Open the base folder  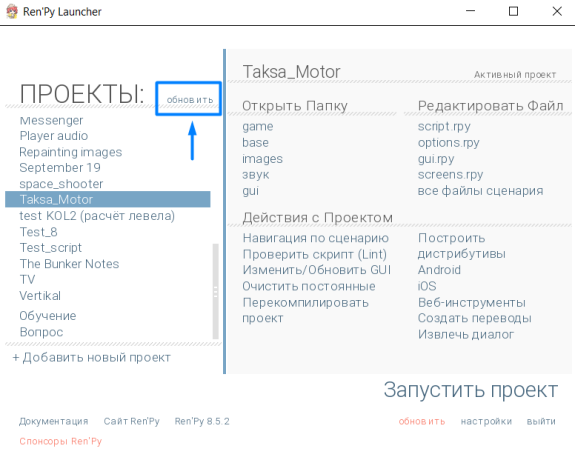[255, 142]
